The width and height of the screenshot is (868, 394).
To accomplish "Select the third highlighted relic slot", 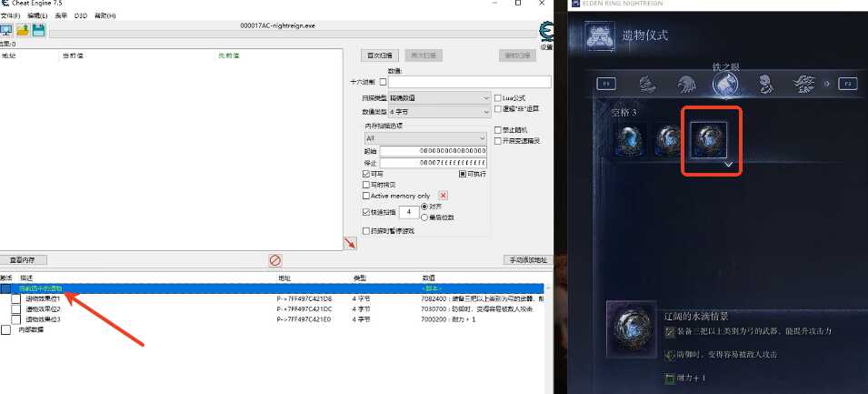I will [x=709, y=139].
